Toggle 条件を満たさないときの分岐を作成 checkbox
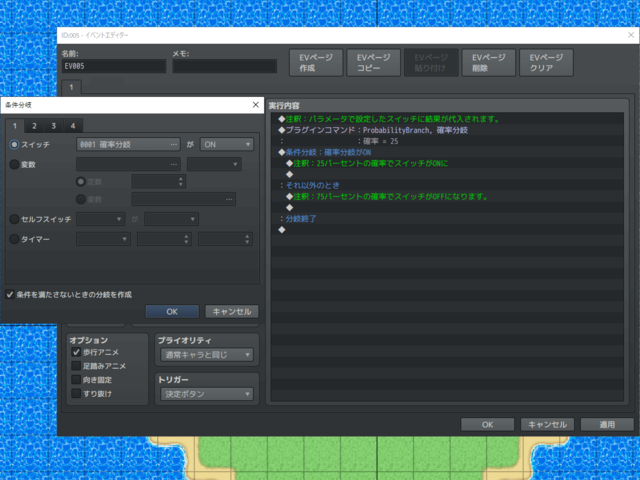640x480 pixels. [x=10, y=295]
